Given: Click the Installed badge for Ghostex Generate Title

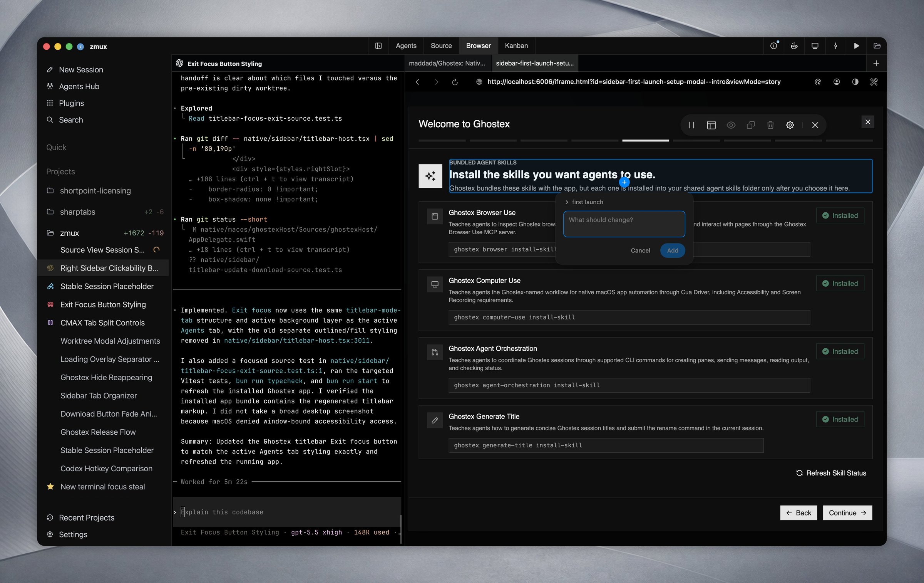Looking at the screenshot, I should 840,419.
